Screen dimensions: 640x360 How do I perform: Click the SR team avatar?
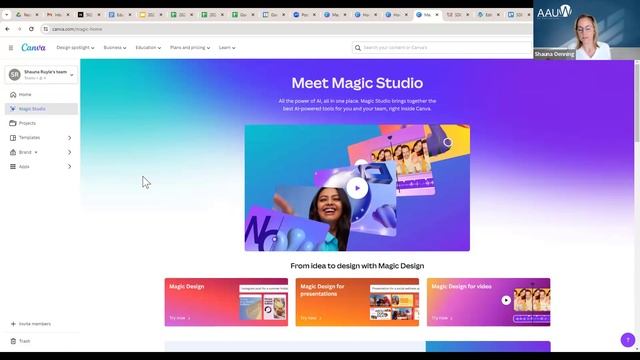(x=15, y=75)
